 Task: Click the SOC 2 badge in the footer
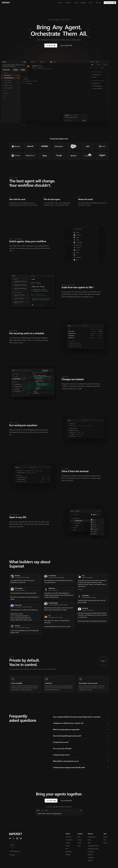tap(12, 845)
